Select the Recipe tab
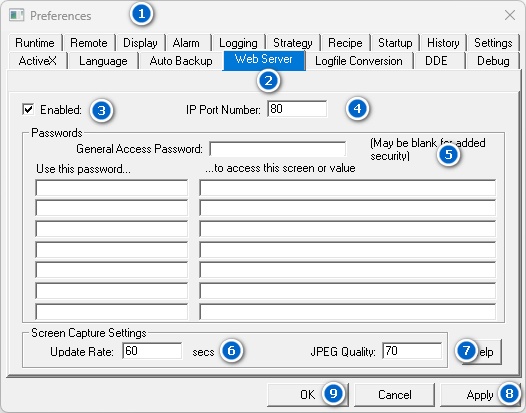 (x=345, y=43)
